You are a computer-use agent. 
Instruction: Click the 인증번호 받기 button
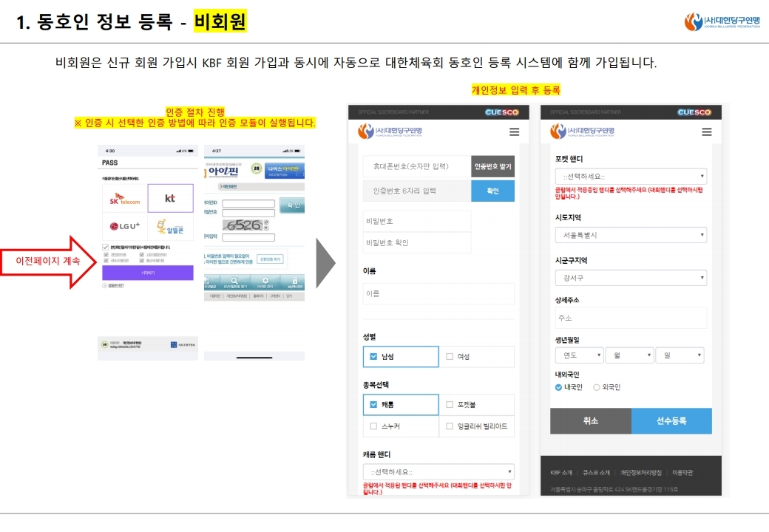tap(492, 166)
